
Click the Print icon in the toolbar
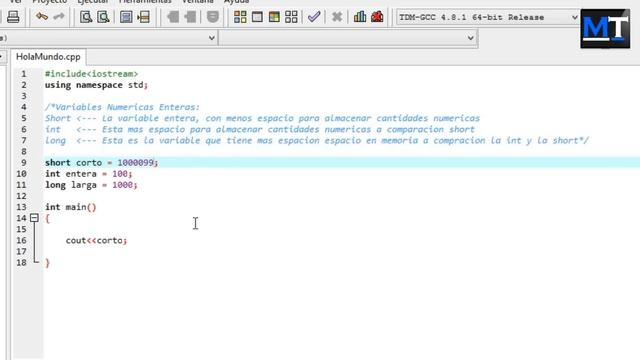(x=13, y=17)
